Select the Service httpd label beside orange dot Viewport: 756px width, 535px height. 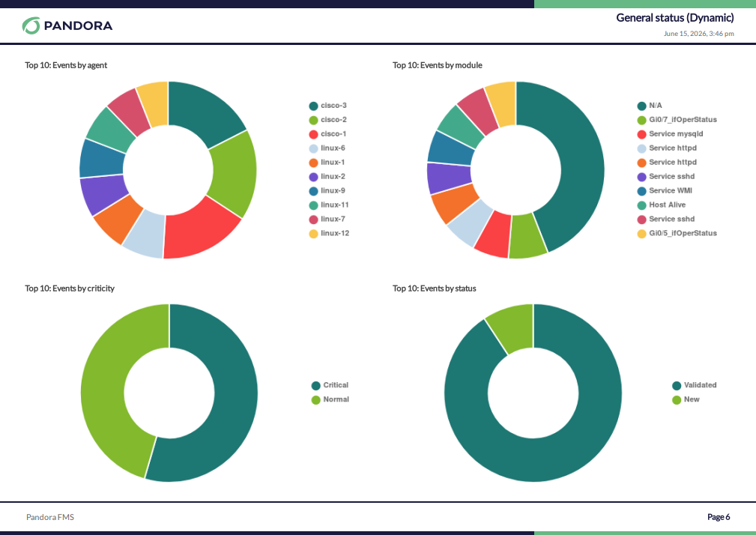tap(673, 163)
